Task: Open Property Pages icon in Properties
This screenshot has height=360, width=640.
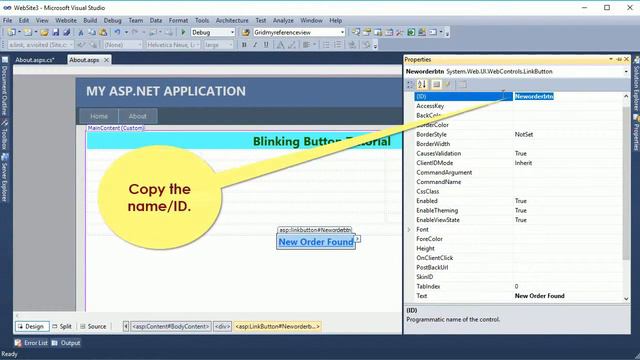Action: coord(462,84)
